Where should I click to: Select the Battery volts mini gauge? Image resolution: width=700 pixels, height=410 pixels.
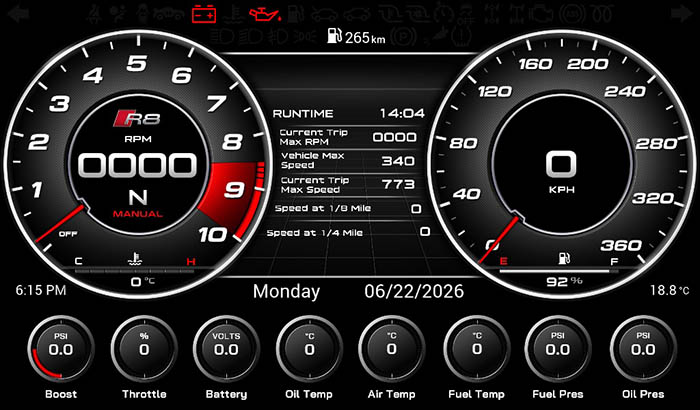click(226, 348)
